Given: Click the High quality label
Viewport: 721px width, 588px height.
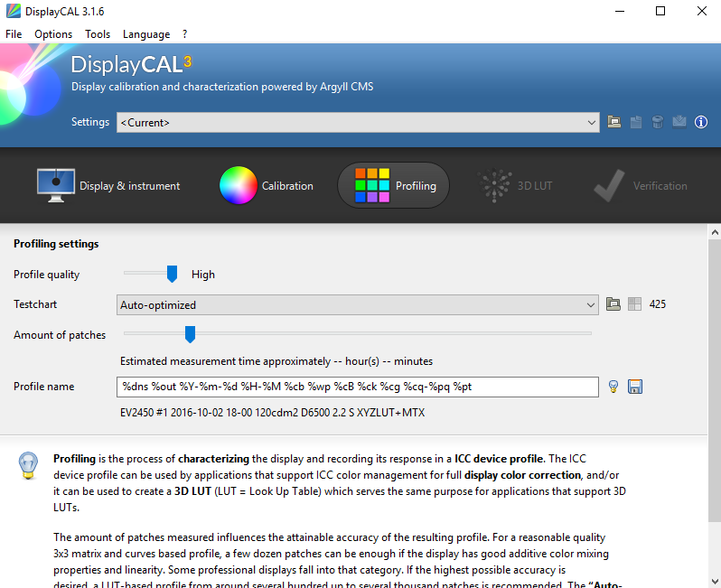Looking at the screenshot, I should [x=202, y=275].
